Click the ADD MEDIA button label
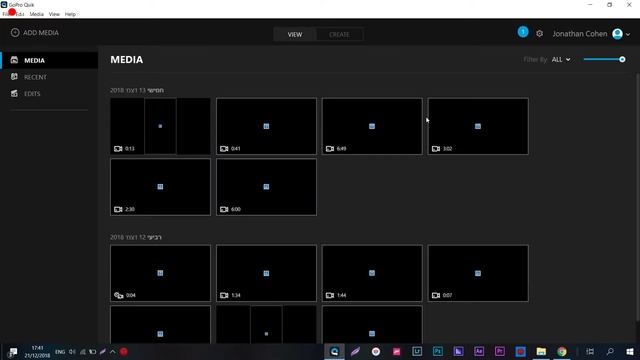The height and width of the screenshot is (360, 640). tap(41, 33)
